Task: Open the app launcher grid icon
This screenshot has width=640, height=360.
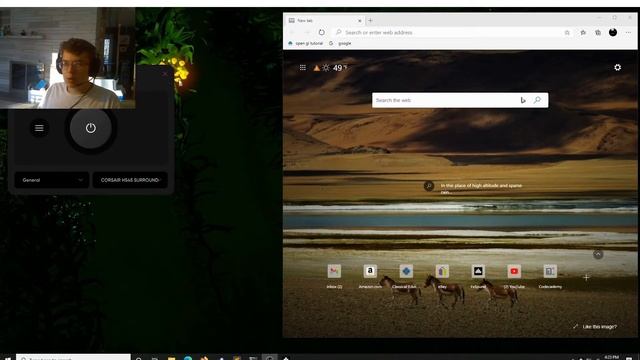Action: (302, 68)
